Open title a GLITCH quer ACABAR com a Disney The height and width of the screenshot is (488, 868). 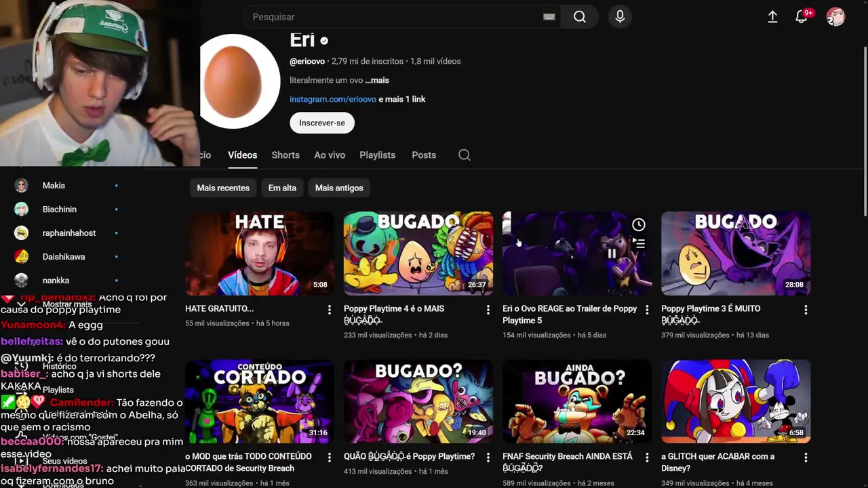coord(717,462)
